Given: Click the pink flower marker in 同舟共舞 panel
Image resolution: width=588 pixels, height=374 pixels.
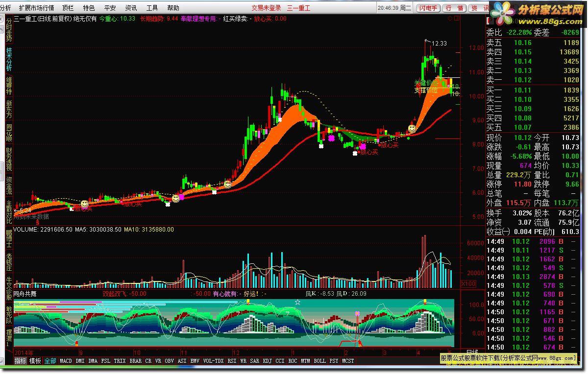Looking at the screenshot, I should [357, 313].
